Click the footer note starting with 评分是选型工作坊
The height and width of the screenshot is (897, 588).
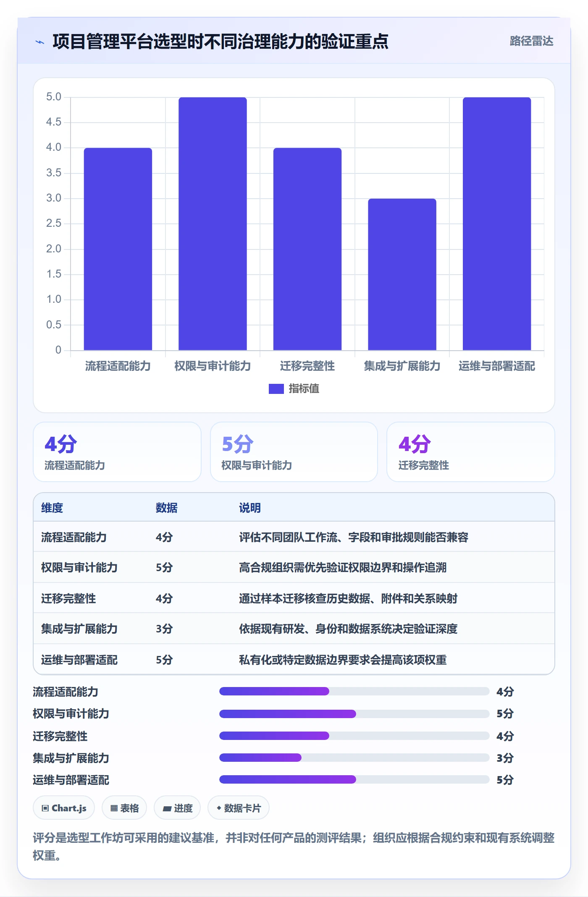[294, 846]
